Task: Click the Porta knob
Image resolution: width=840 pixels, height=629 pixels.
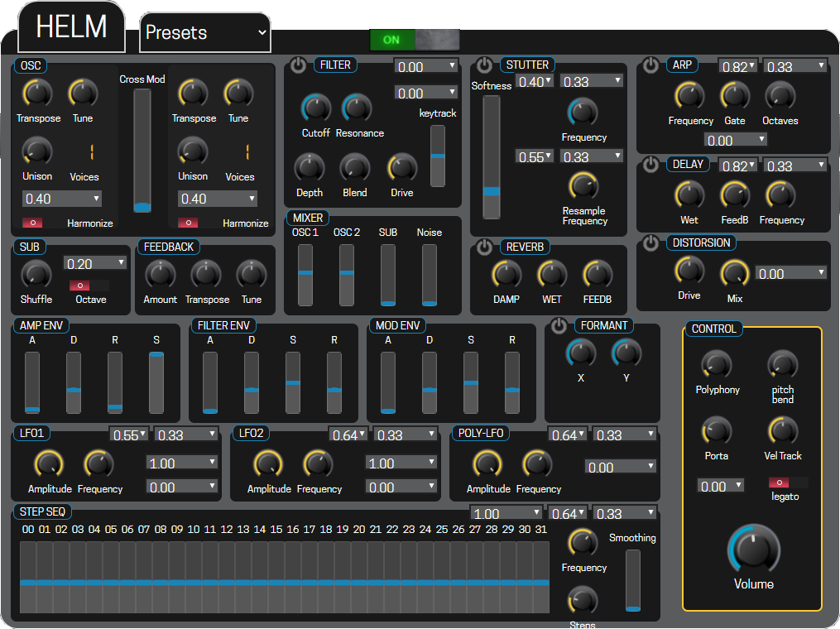Action: 717,430
